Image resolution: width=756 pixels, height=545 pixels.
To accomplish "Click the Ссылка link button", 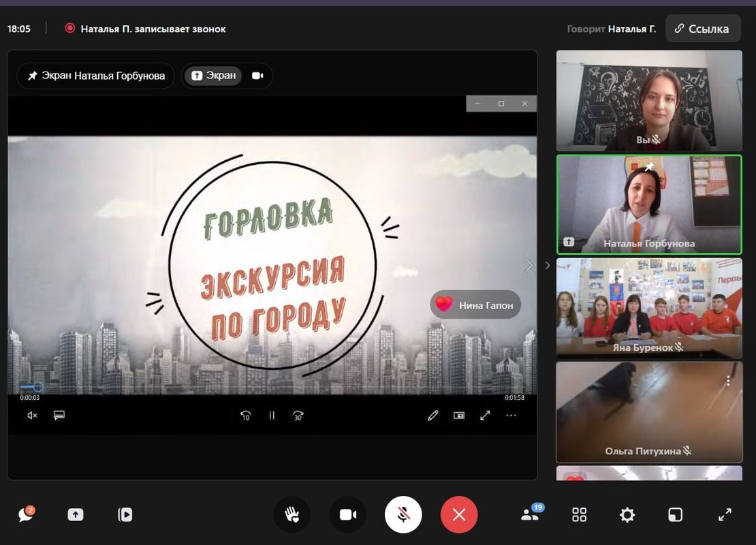I will 702,29.
